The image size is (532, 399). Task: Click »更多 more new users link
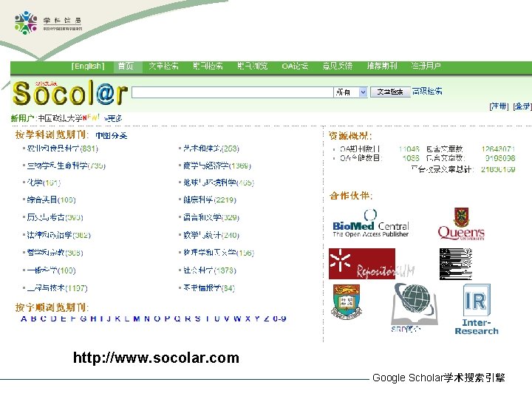pos(113,119)
